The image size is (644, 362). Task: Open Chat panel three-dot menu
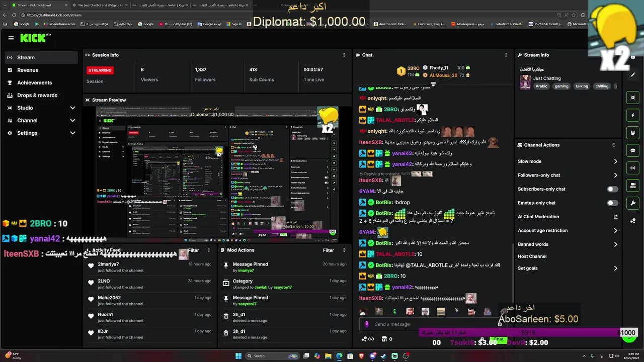tap(506, 55)
